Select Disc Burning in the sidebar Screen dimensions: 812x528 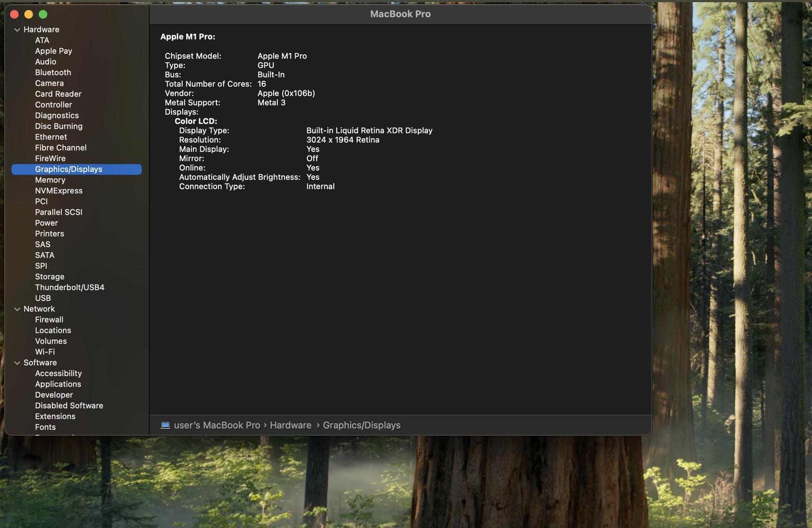coord(59,126)
